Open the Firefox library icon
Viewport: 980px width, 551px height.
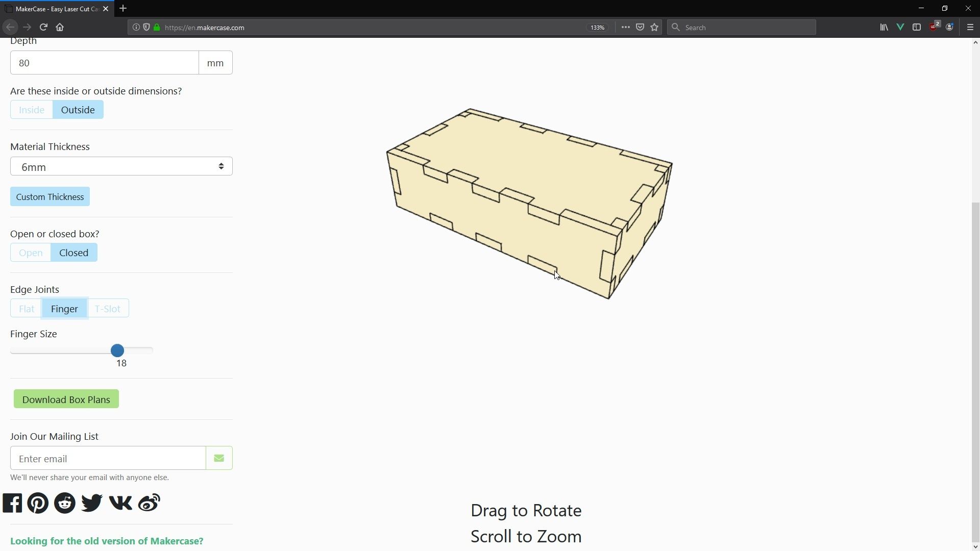coord(884,27)
